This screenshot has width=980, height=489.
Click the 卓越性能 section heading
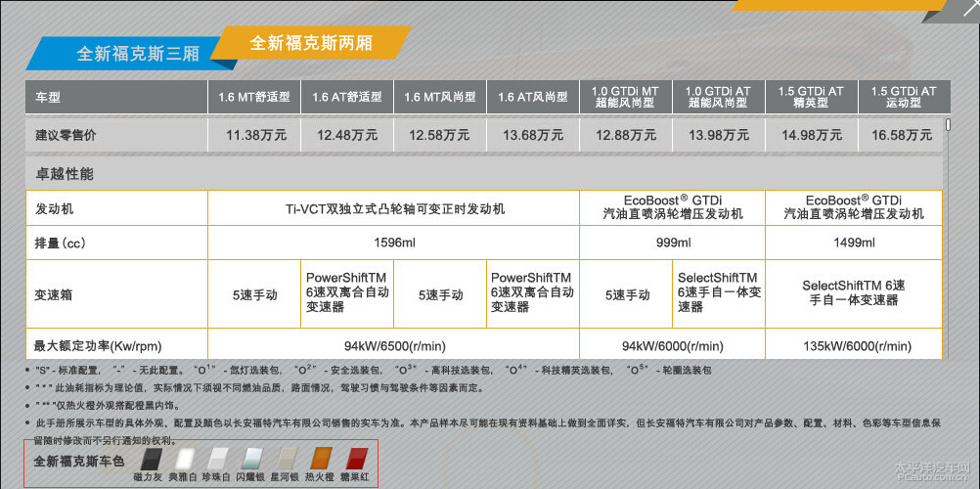coord(65,174)
